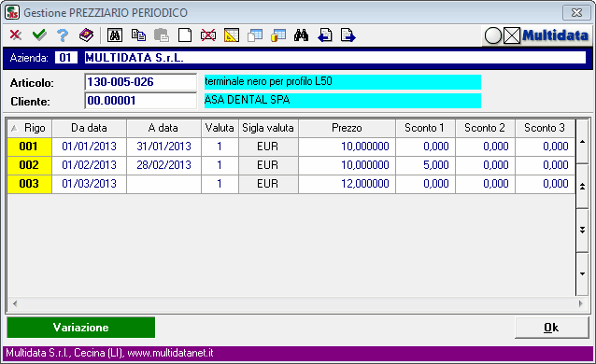Open the purple manual book icon

pyautogui.click(x=86, y=35)
